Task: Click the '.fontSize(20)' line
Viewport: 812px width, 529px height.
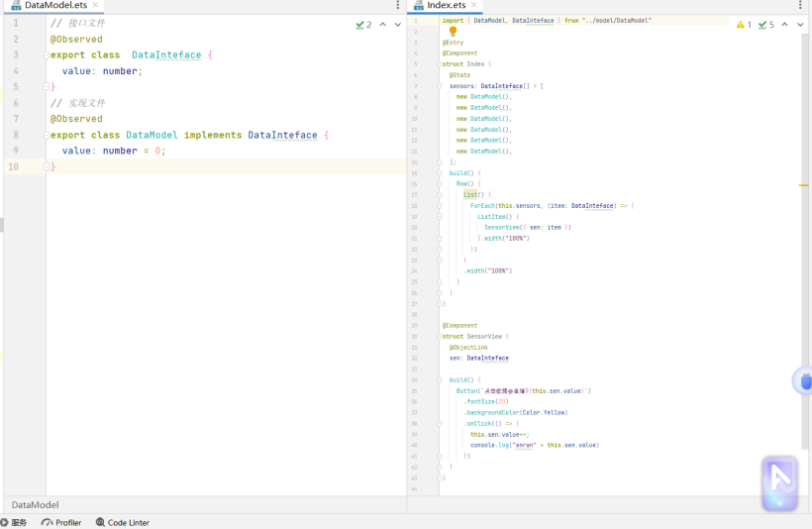Action: 486,401
